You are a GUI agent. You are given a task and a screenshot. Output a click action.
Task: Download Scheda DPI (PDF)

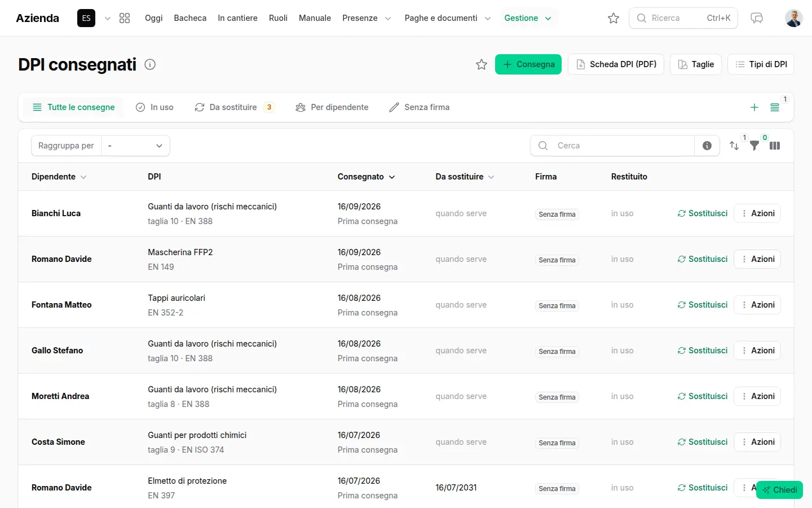[616, 64]
